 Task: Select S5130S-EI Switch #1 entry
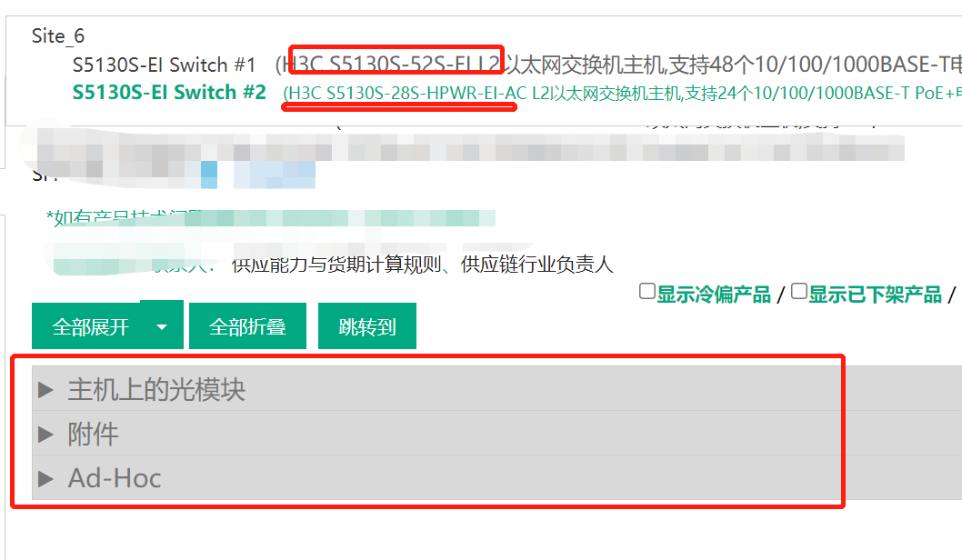click(x=164, y=65)
